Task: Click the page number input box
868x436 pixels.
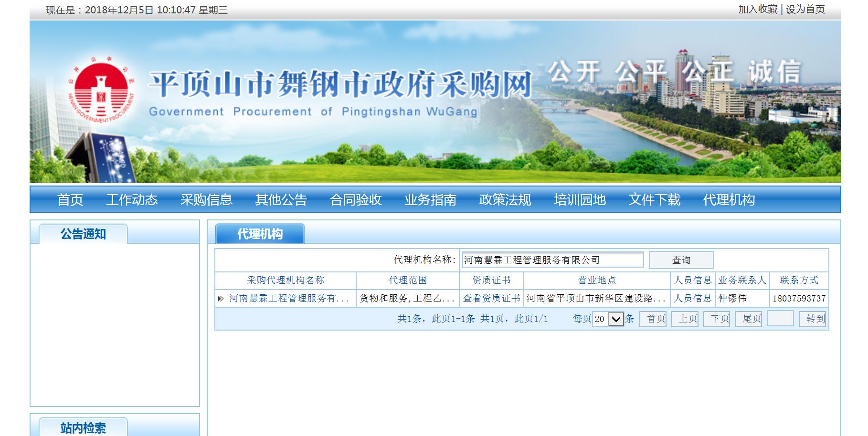Action: pos(780,319)
